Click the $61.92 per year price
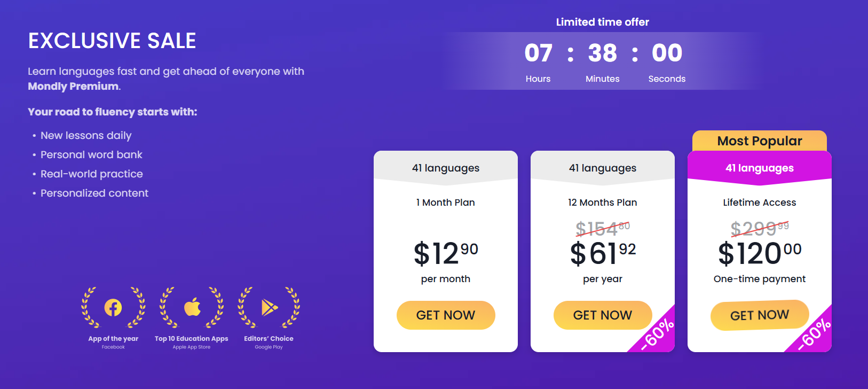Image resolution: width=868 pixels, height=389 pixels. [603, 253]
